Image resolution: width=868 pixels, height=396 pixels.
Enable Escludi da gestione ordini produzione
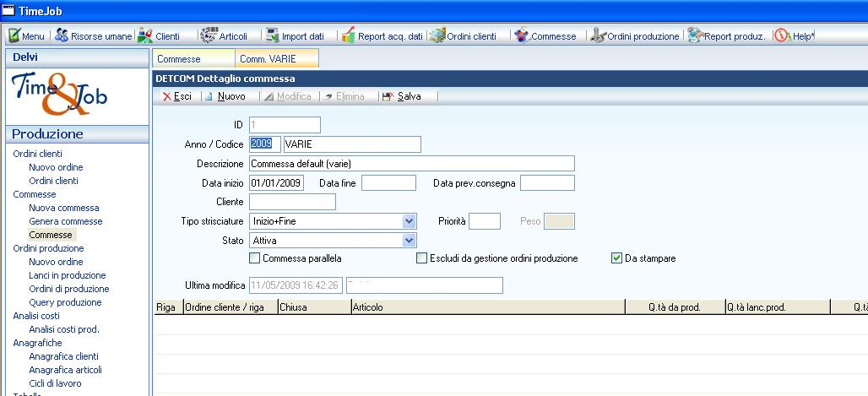point(422,258)
